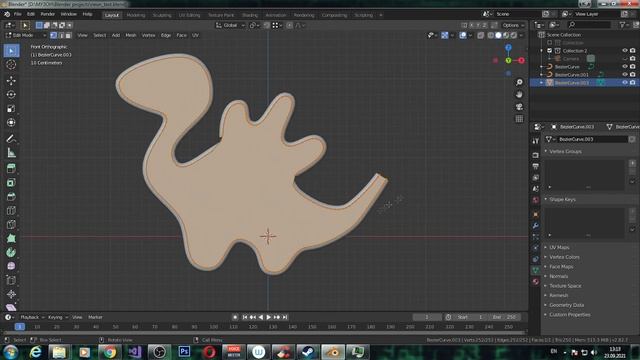Jump to the timeline start frame
This screenshot has height=360, width=640.
[x=244, y=317]
